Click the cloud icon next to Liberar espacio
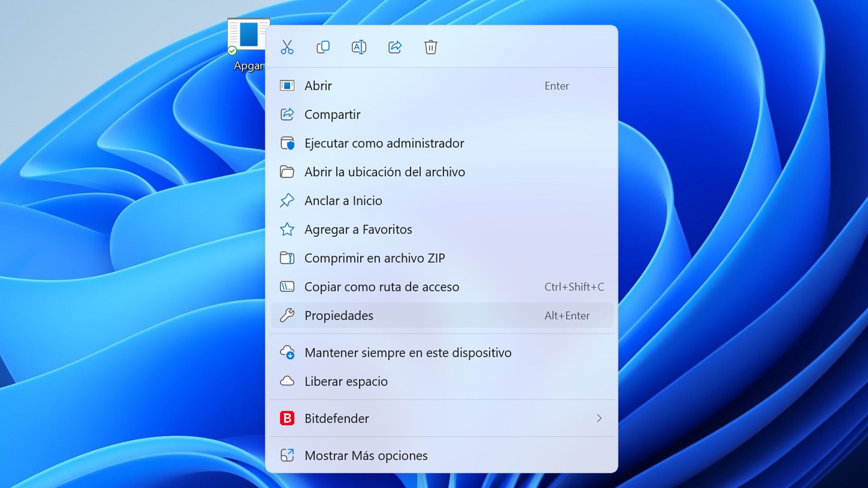 tap(288, 381)
